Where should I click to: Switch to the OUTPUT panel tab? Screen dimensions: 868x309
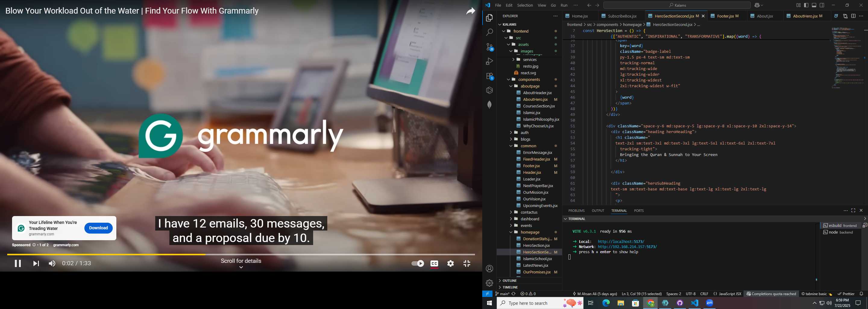click(x=598, y=211)
